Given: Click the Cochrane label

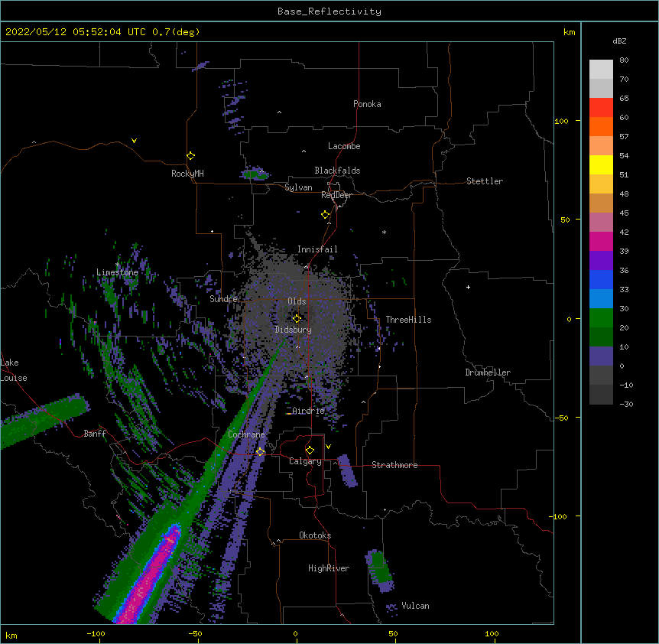Looking at the screenshot, I should point(246,434).
